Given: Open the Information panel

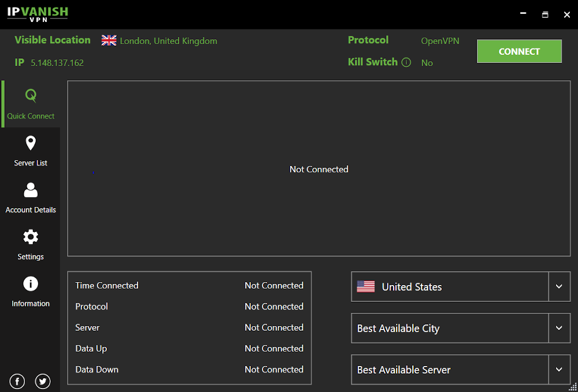Looking at the screenshot, I should [x=31, y=283].
